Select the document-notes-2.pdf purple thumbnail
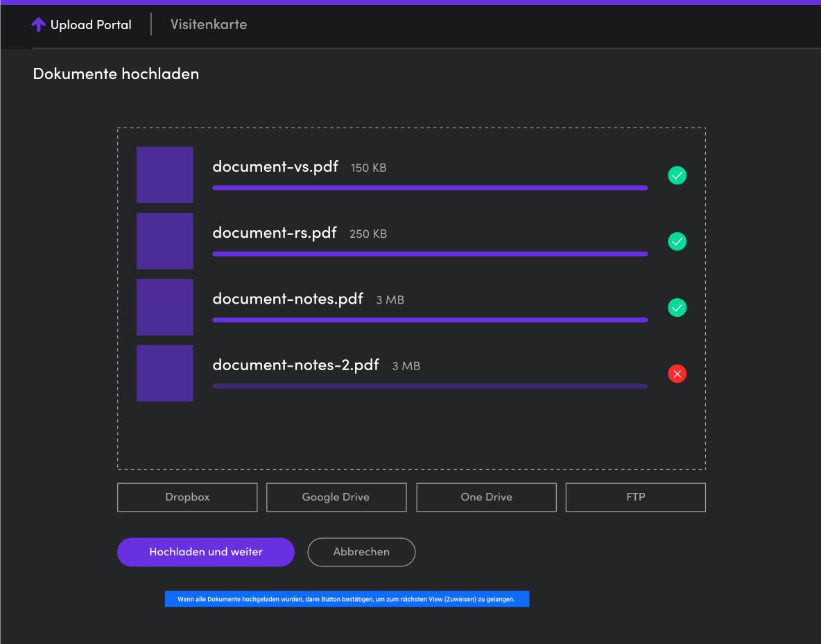 [x=164, y=373]
